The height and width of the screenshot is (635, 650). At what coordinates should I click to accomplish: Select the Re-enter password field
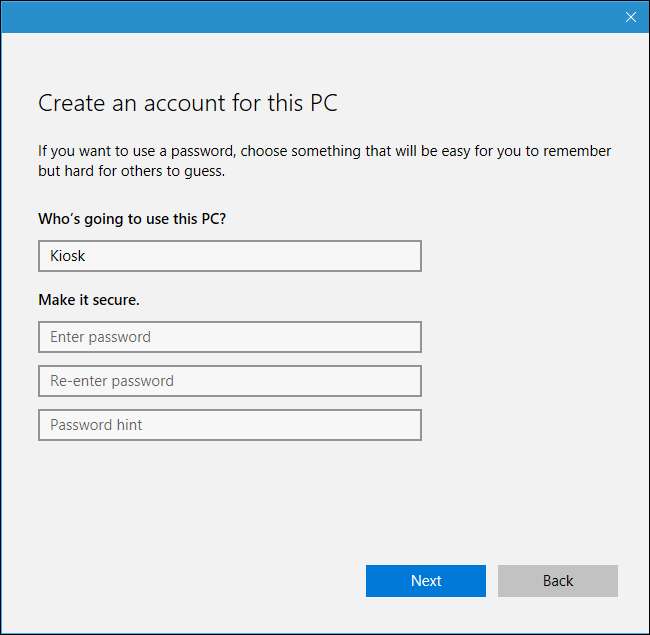point(229,381)
